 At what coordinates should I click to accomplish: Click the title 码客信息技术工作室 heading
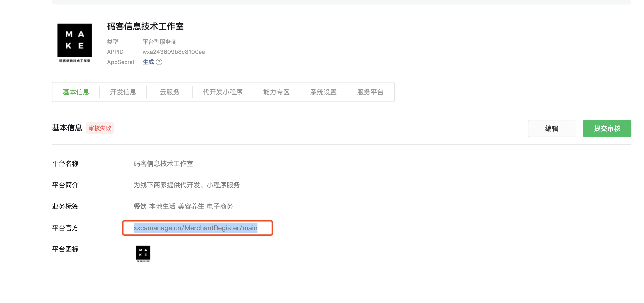point(145,27)
